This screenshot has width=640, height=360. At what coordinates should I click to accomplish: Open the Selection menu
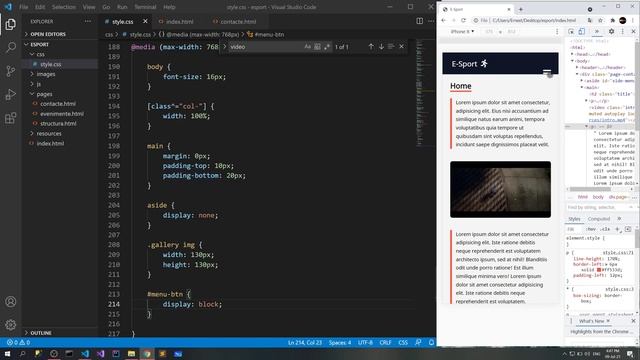(x=64, y=7)
